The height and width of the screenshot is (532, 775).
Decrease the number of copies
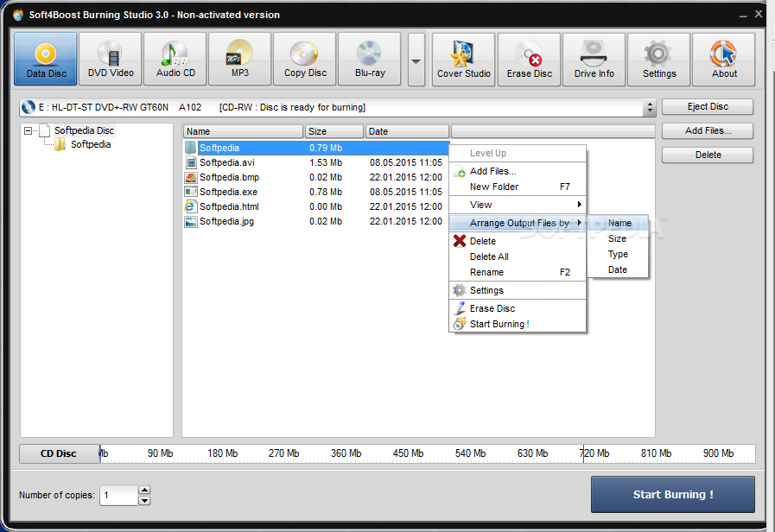coord(144,500)
